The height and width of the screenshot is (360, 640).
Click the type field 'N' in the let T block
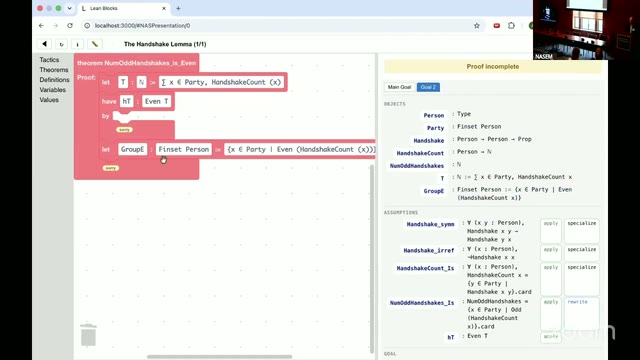tap(141, 82)
